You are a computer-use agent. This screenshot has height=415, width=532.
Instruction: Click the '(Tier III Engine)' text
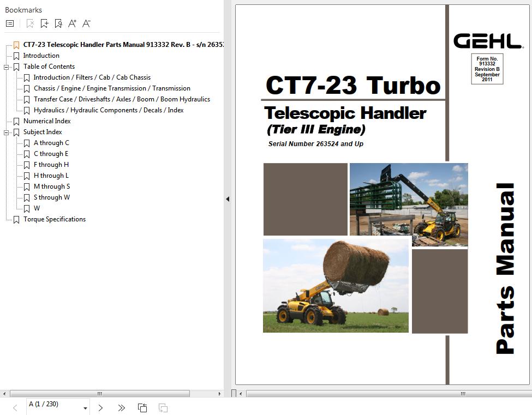tap(316, 129)
